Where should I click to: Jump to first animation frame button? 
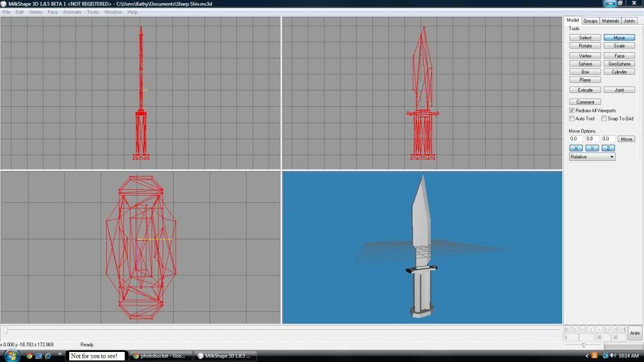(x=567, y=329)
